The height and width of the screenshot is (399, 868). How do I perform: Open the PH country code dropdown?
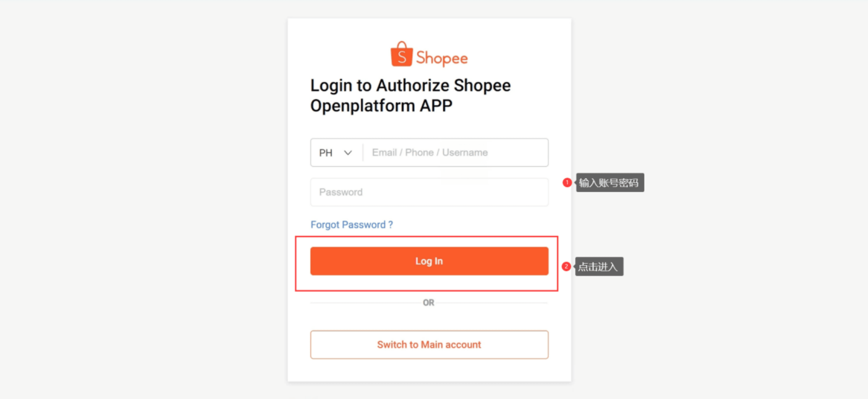tap(336, 153)
